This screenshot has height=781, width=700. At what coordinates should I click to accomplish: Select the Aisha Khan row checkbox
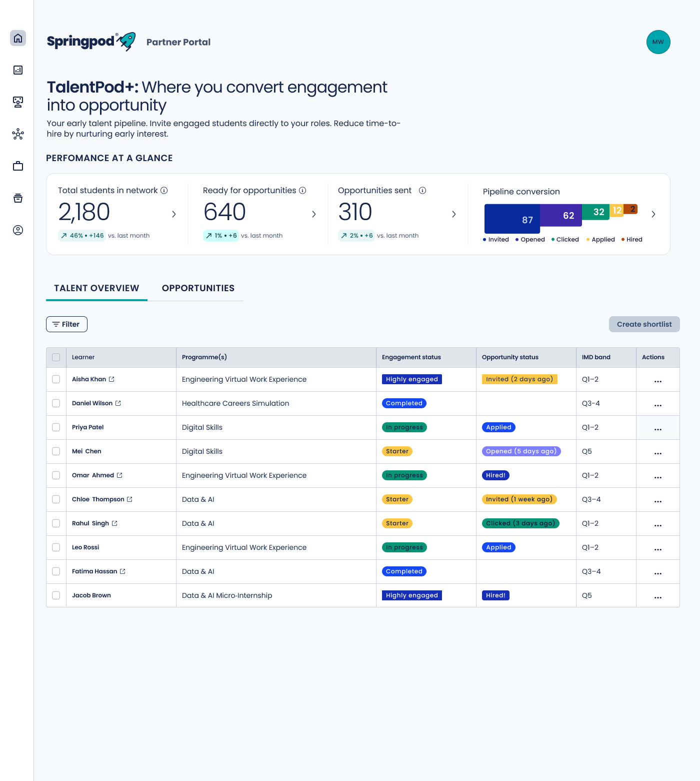[56, 379]
